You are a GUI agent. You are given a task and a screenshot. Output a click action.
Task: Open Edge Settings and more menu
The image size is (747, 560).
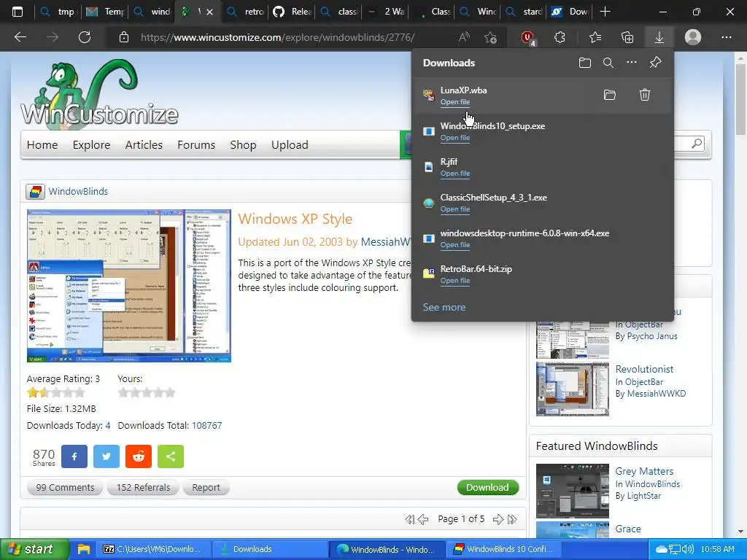727,37
